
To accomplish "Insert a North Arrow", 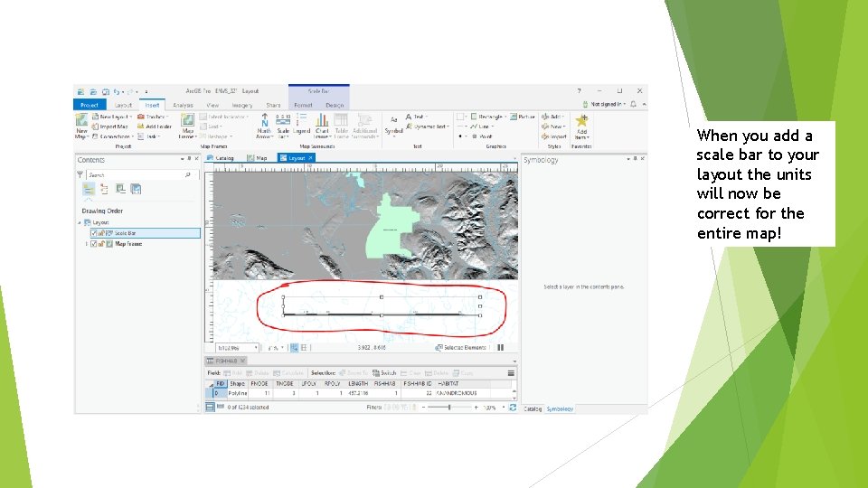I will pyautogui.click(x=265, y=127).
